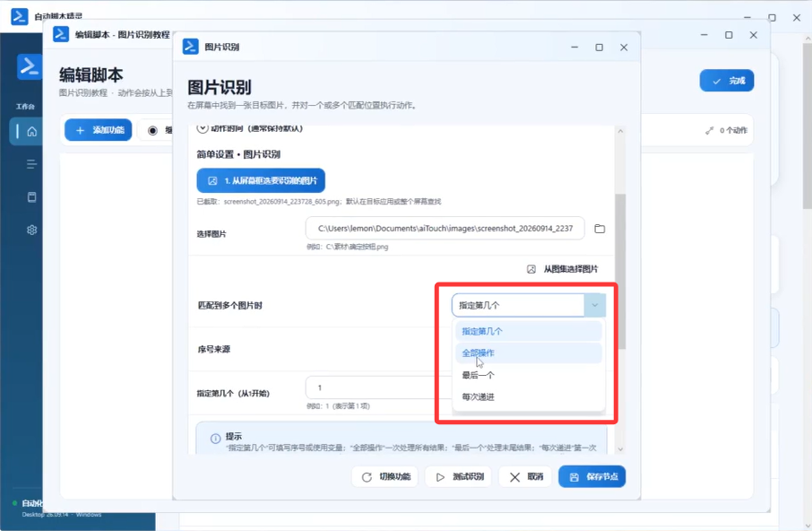Click the dialog's vertical scrollbar thumb
The height and width of the screenshot is (531, 812).
click(620, 271)
